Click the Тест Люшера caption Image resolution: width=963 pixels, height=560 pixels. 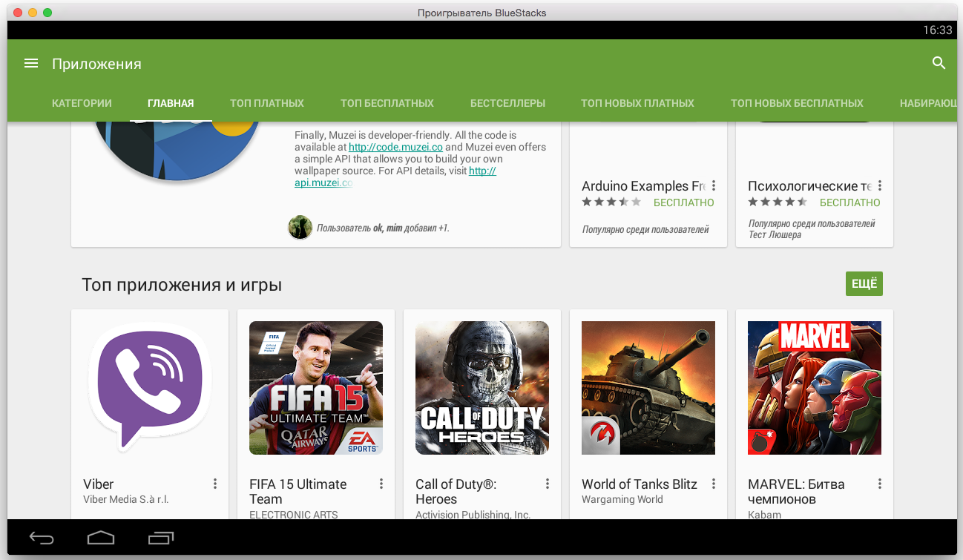pyautogui.click(x=775, y=235)
